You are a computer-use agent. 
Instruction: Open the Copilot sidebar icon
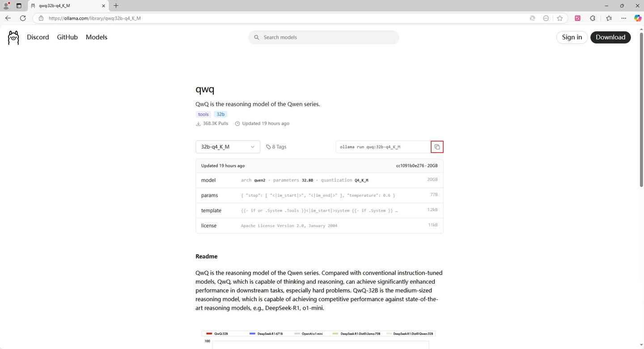pos(637,18)
